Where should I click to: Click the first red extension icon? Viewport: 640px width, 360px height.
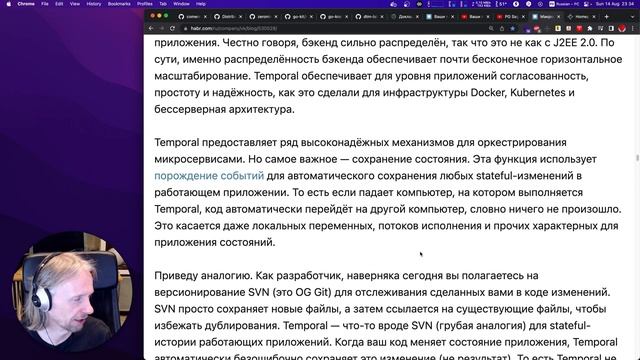point(537,28)
